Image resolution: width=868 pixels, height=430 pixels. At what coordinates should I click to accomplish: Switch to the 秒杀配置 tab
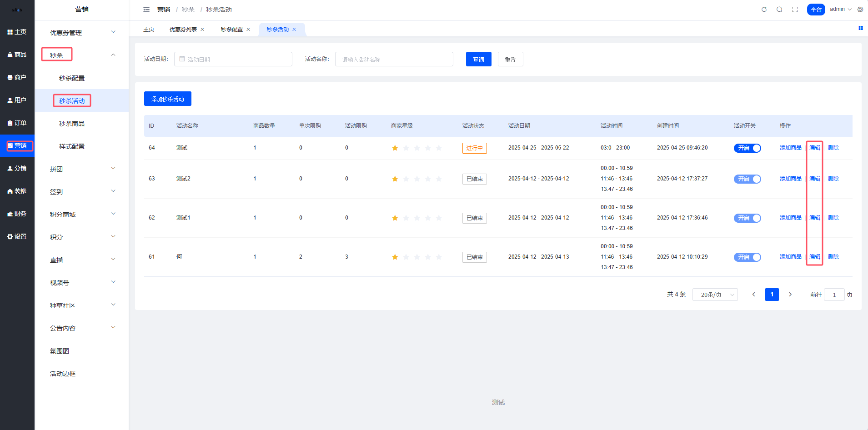[232, 30]
